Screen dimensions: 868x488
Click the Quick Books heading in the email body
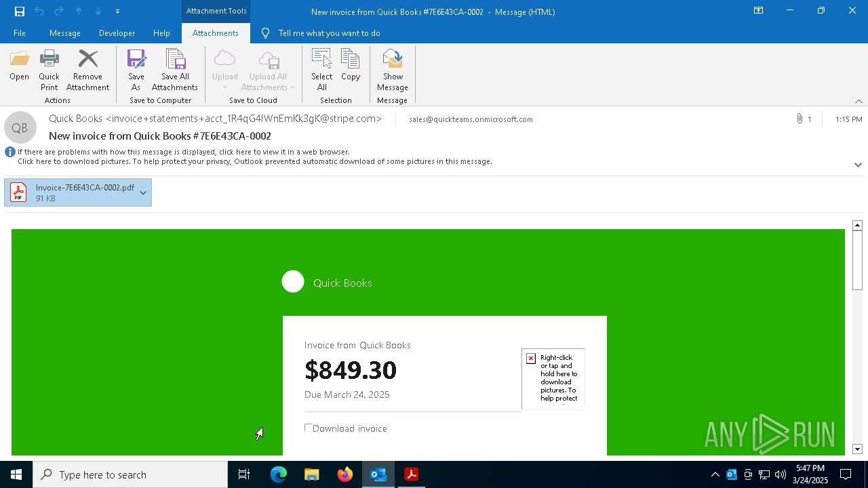[342, 283]
